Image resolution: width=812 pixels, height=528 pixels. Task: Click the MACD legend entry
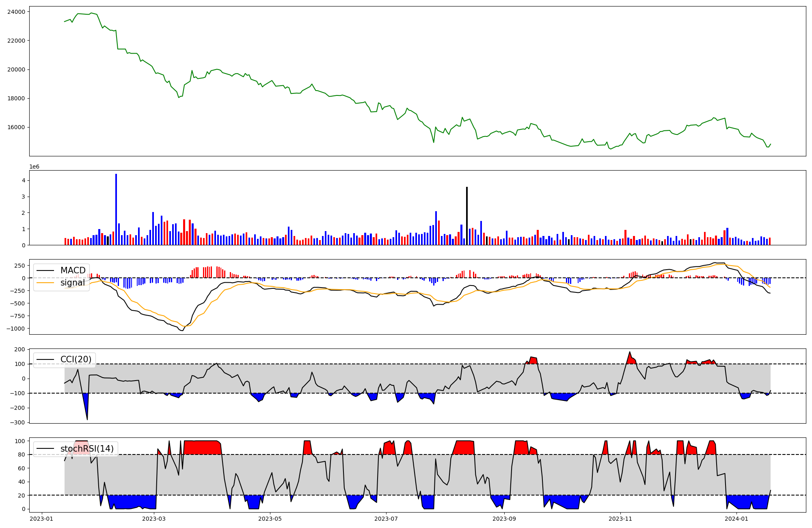pyautogui.click(x=73, y=270)
